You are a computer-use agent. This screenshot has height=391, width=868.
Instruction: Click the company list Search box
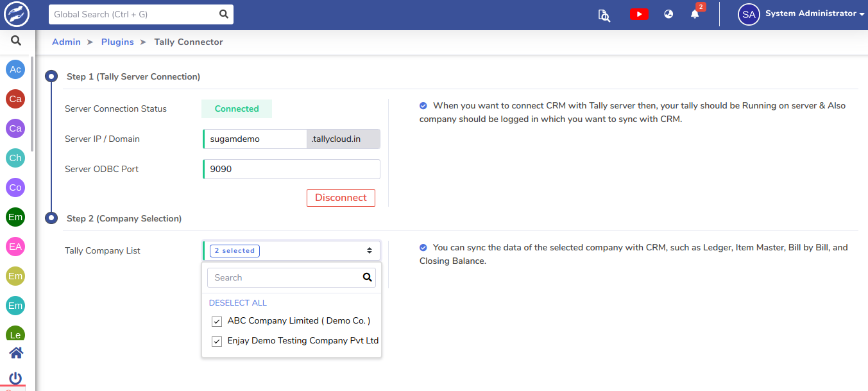291,277
